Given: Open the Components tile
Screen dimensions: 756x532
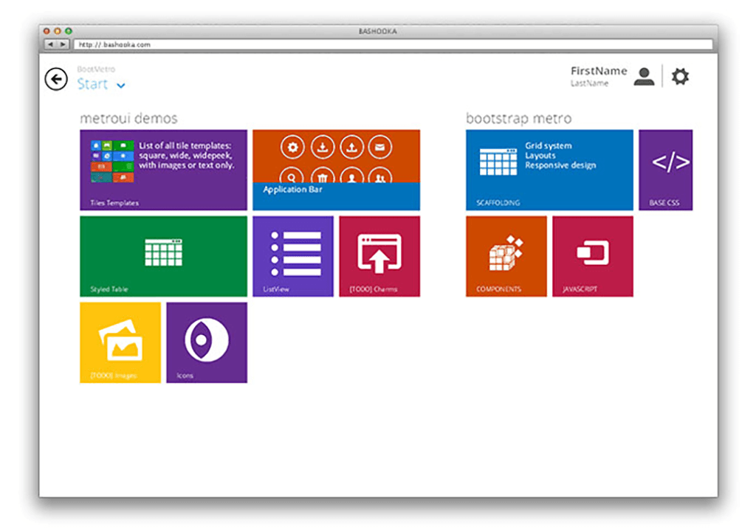Looking at the screenshot, I should click(506, 256).
